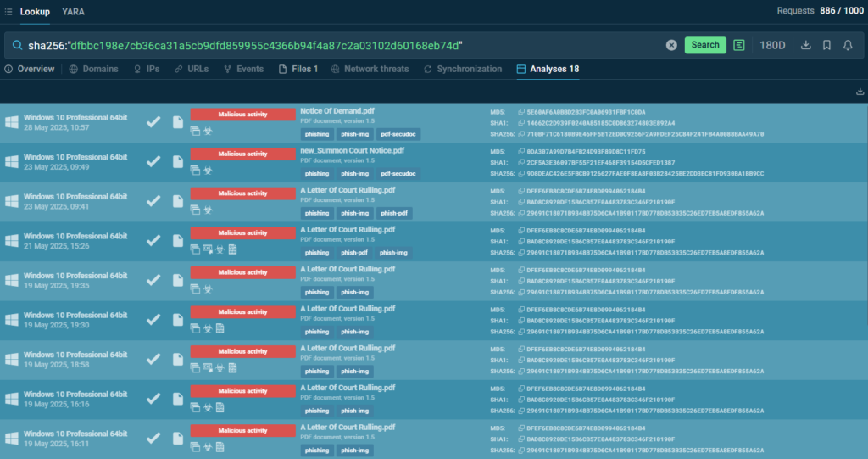The width and height of the screenshot is (868, 459).
Task: Open the hamburger menu next to Lookup
Action: coord(8,12)
